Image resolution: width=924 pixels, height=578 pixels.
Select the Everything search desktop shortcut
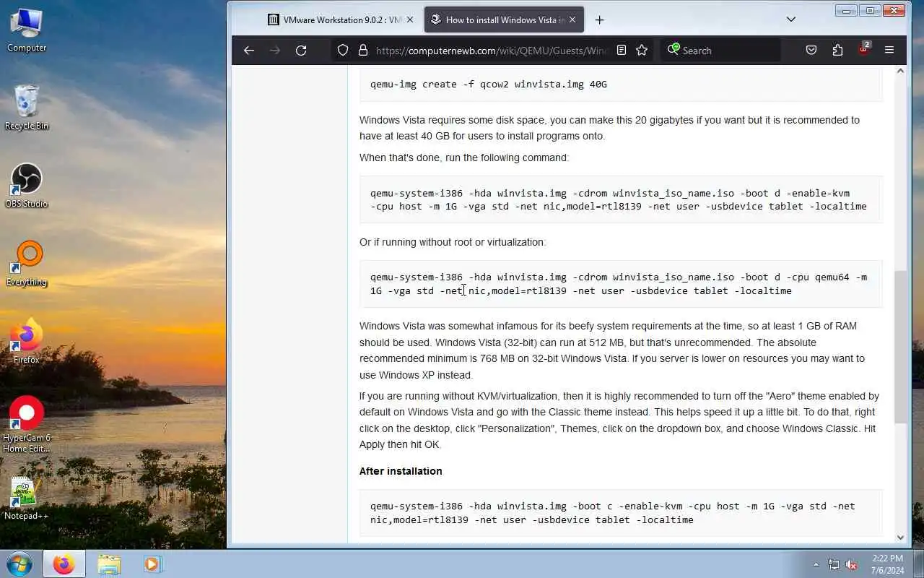click(27, 264)
